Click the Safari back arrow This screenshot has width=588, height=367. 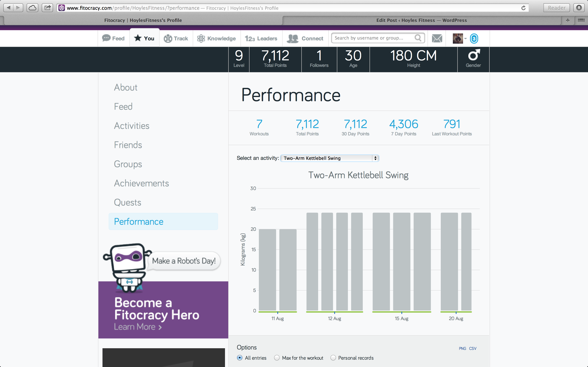(x=9, y=8)
